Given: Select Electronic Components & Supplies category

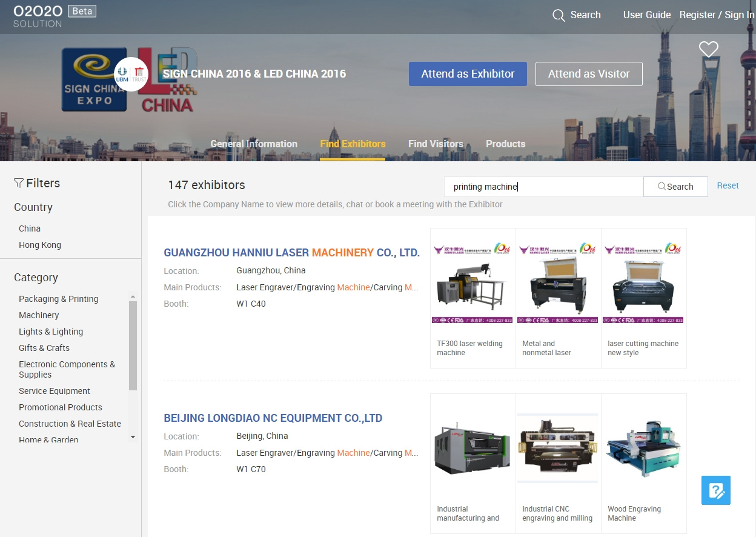Looking at the screenshot, I should (x=67, y=370).
